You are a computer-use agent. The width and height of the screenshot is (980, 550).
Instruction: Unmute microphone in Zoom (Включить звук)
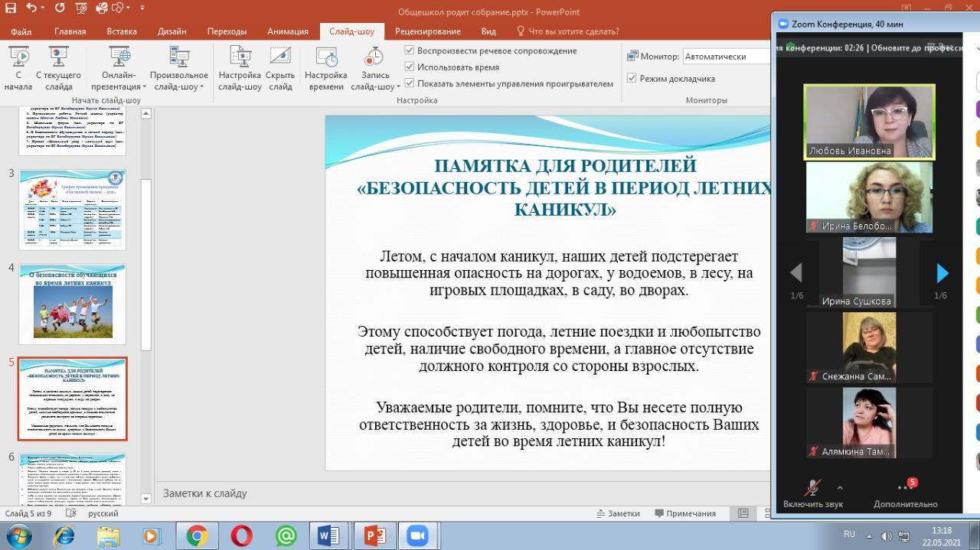(812, 494)
